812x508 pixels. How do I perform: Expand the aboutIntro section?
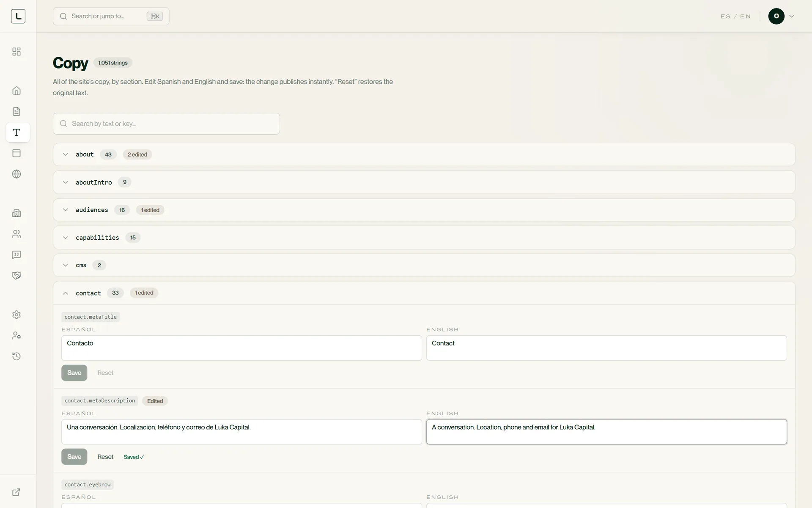(424, 182)
